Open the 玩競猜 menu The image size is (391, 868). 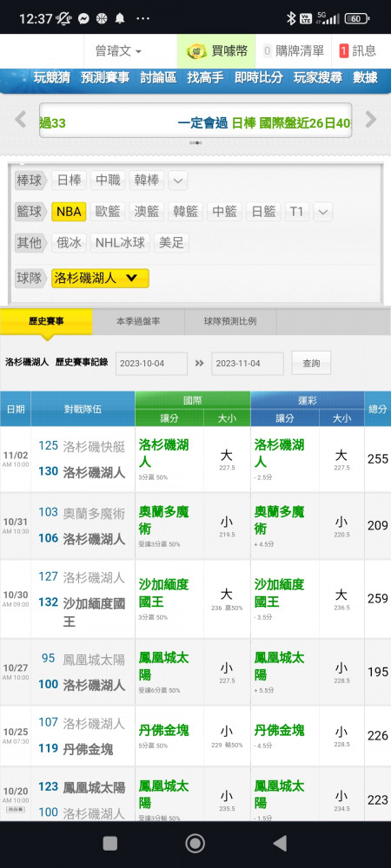point(51,77)
